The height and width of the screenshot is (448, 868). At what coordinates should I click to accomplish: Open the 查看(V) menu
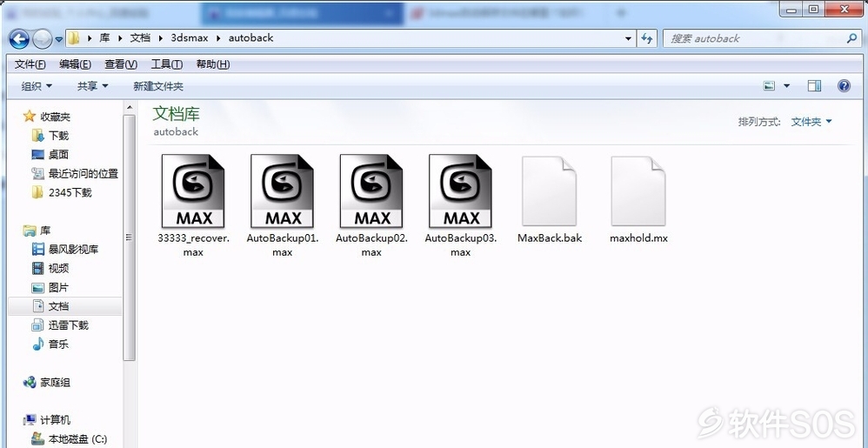(x=121, y=64)
